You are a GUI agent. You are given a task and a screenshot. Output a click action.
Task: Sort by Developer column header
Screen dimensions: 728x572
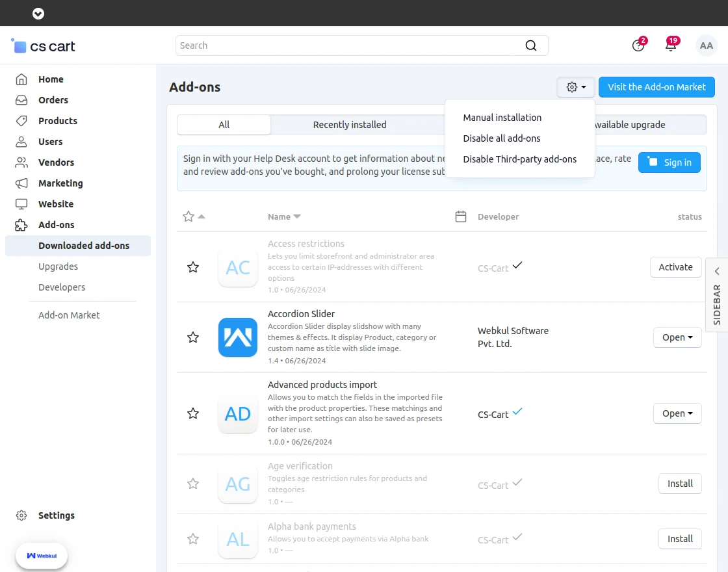click(x=498, y=216)
